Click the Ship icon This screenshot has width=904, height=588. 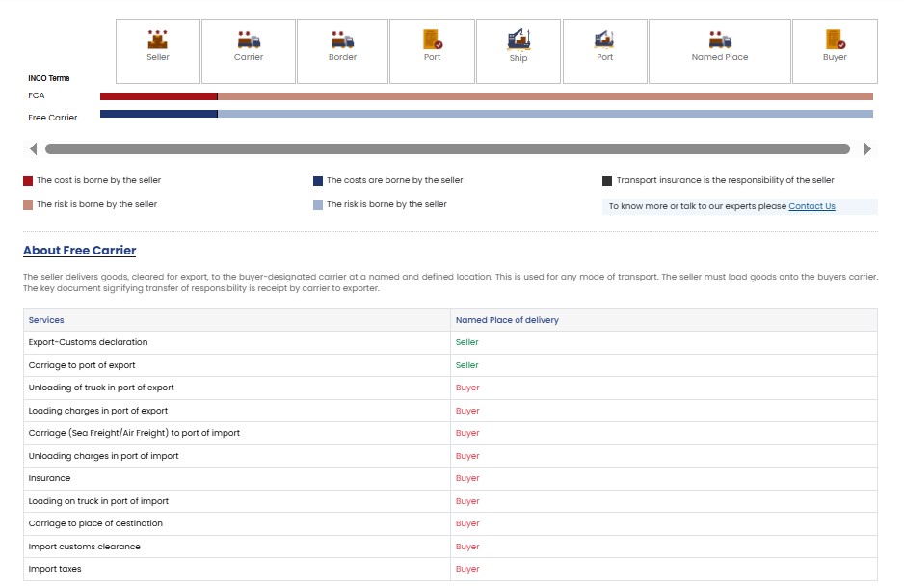[518, 40]
